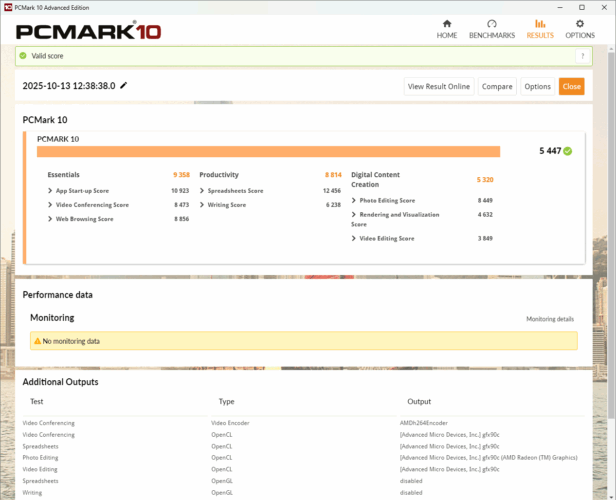Expand App Start-up Score details

[50, 190]
